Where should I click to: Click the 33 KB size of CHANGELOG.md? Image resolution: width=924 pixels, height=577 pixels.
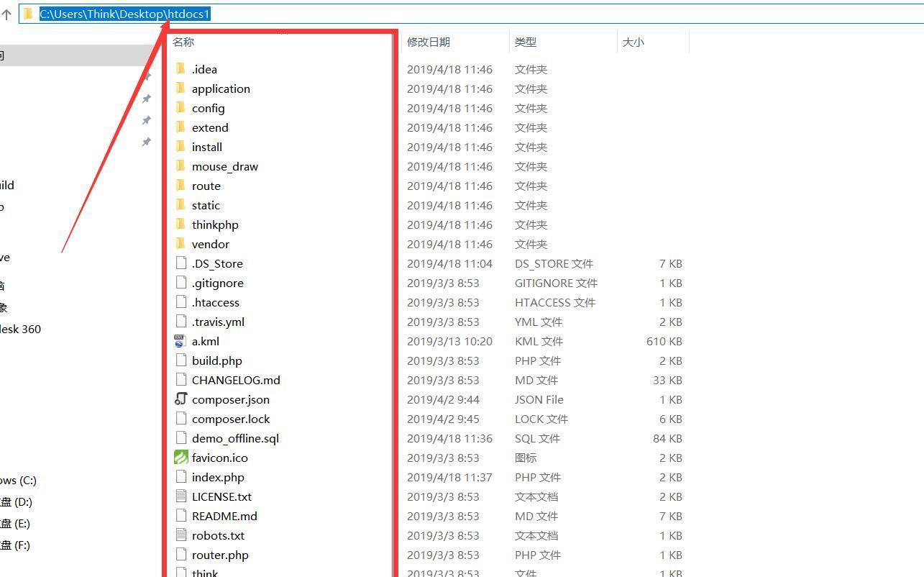pyautogui.click(x=667, y=380)
